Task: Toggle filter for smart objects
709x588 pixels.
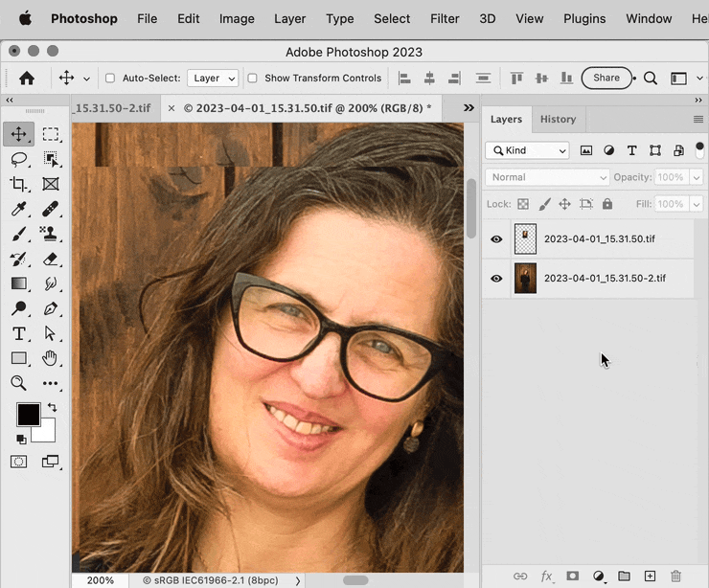Action: (x=678, y=150)
